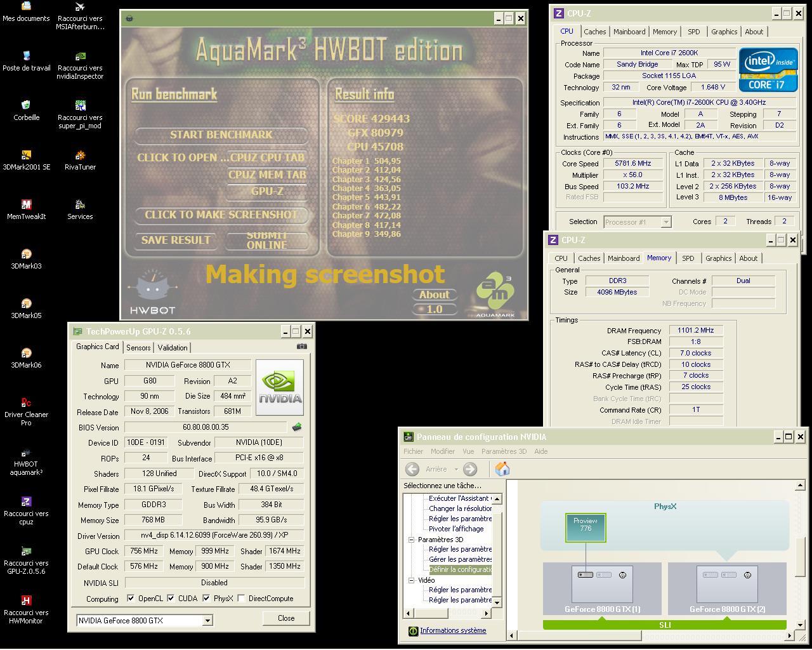The width and height of the screenshot is (812, 650).
Task: Open the GPU-Z.0.5.6 shortcut icon
Action: click(26, 551)
